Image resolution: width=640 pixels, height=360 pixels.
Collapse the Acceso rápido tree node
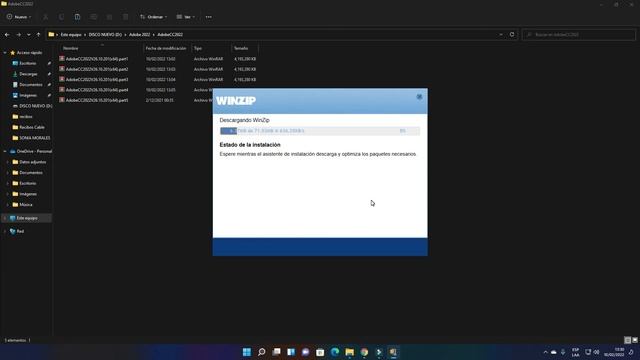(x=5, y=53)
